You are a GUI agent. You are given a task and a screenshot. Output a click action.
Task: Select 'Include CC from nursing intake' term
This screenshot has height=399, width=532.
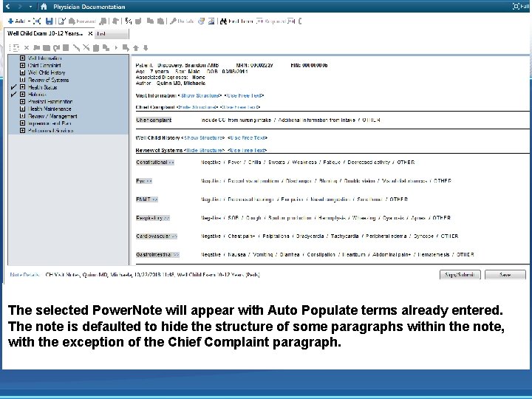pos(236,120)
